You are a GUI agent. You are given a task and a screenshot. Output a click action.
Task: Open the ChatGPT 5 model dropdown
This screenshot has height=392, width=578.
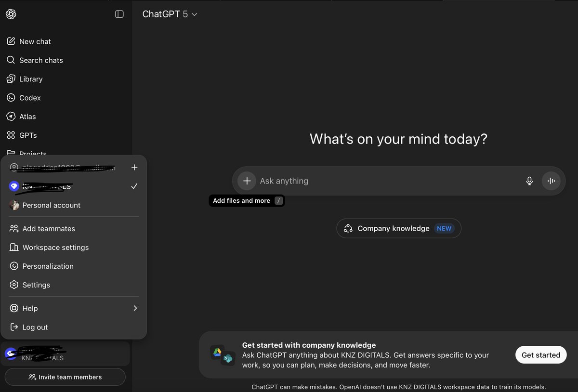[170, 14]
